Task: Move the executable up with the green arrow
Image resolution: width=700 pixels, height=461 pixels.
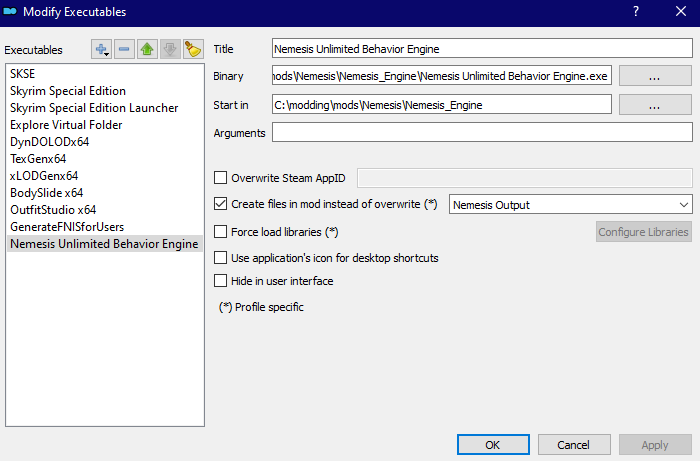Action: coord(147,49)
